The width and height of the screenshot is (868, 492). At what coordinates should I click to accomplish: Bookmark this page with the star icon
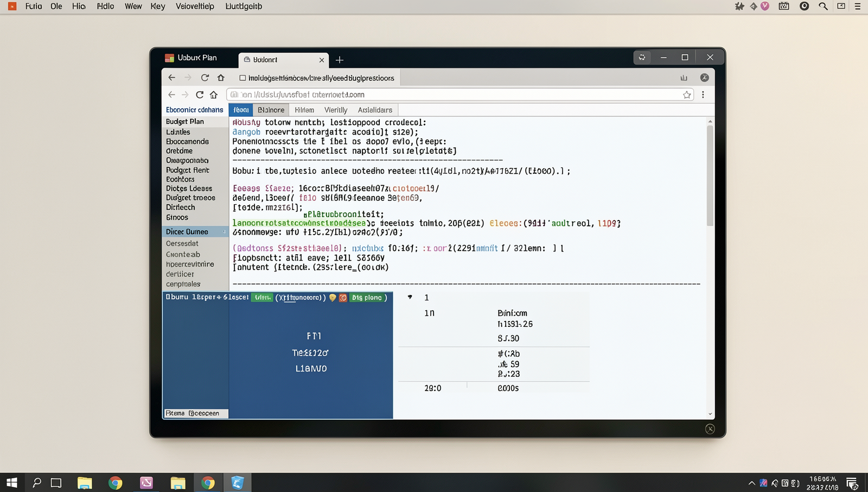(687, 94)
